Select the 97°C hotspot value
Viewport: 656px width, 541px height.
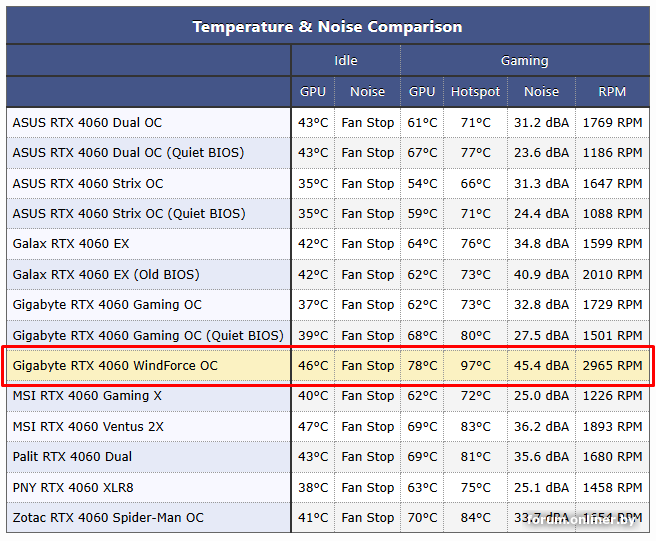pyautogui.click(x=475, y=366)
